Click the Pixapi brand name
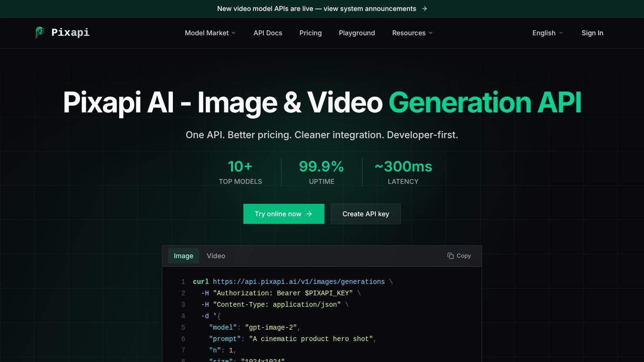644x362 pixels. coord(70,32)
